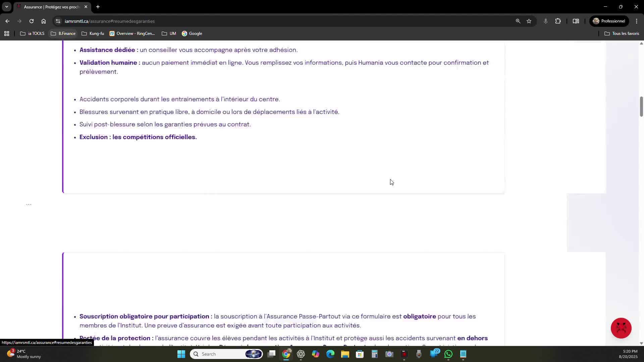Viewport: 644px width, 362px height.
Task: Reload the current page
Action: [32, 21]
